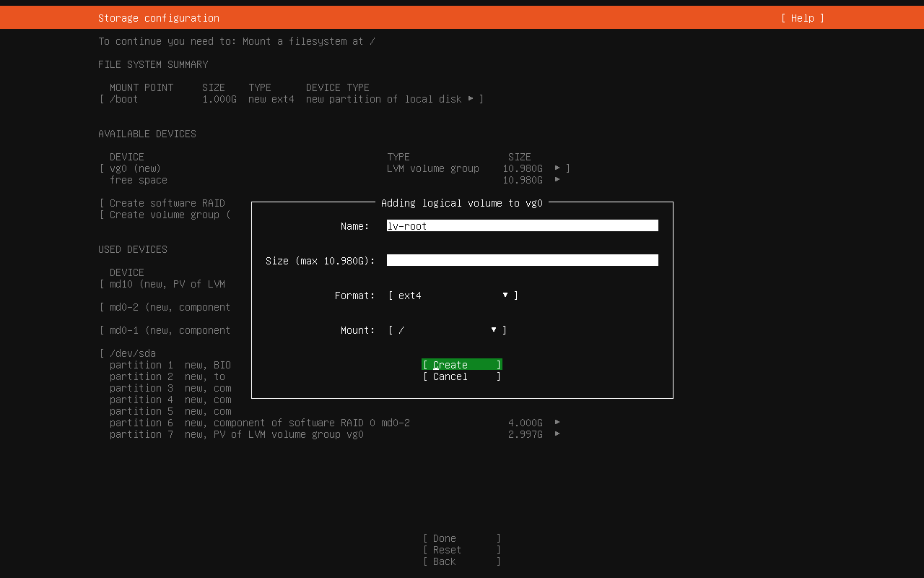Select the Reset button
This screenshot has width=924, height=578.
pos(461,550)
